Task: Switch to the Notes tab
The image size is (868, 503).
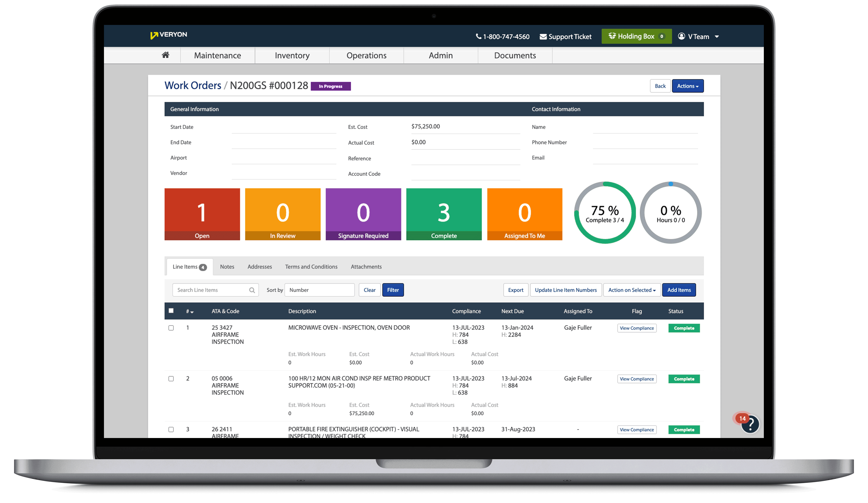Action: pyautogui.click(x=227, y=266)
